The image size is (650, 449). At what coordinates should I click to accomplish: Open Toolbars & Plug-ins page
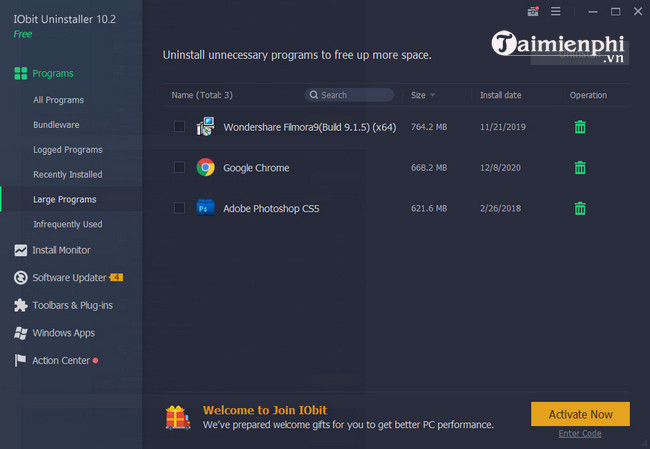73,305
